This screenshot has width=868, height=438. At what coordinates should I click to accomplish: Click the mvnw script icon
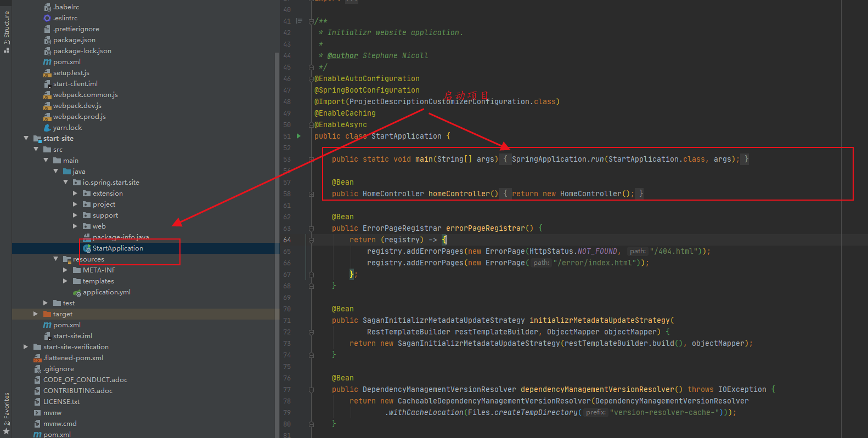[37, 413]
